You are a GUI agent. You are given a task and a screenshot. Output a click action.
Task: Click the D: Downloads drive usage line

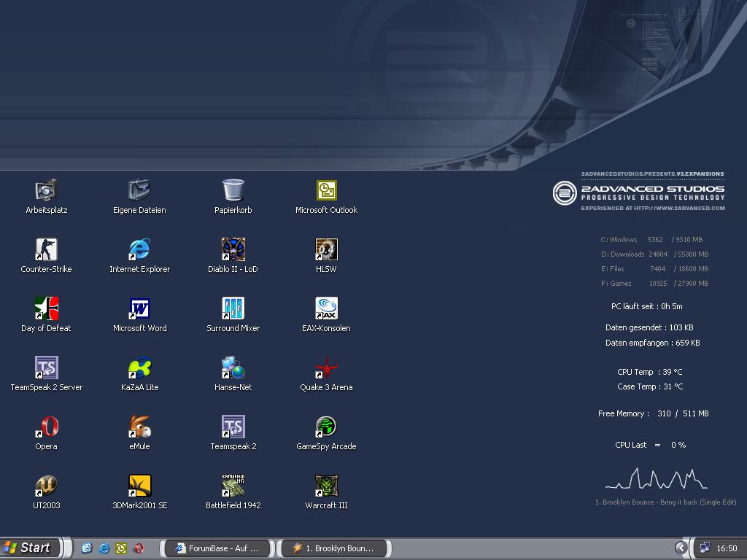654,254
